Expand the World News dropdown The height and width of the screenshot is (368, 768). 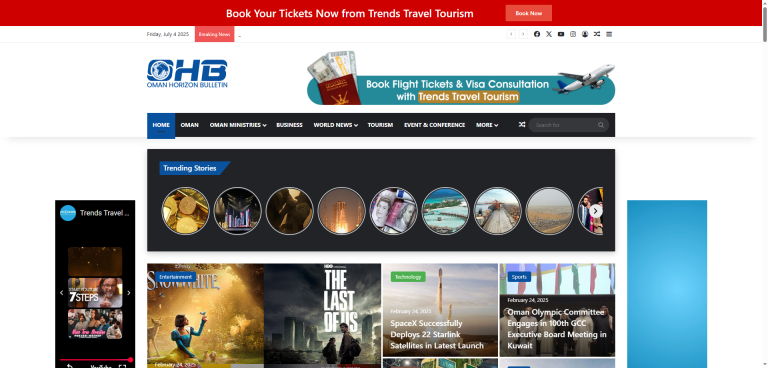(x=336, y=125)
